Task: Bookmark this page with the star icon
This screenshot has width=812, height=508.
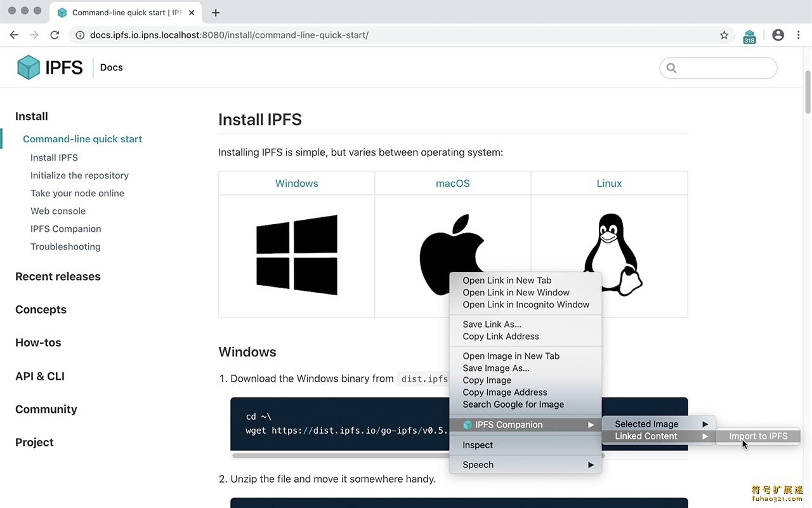Action: tap(724, 35)
